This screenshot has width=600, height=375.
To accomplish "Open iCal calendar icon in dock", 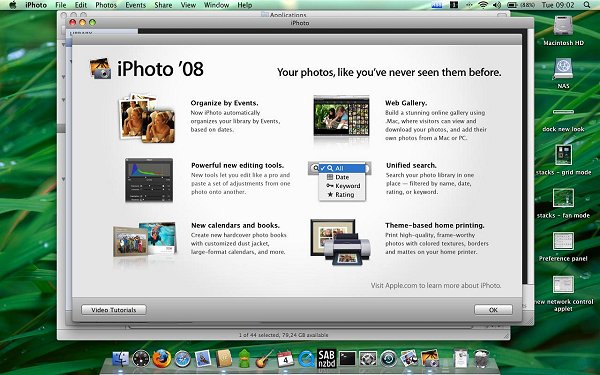I will [x=285, y=359].
